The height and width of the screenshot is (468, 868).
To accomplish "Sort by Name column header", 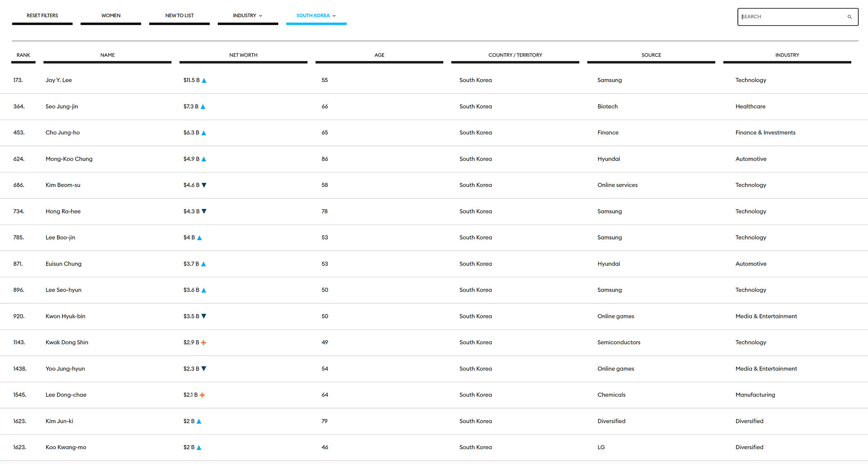I will click(x=108, y=55).
